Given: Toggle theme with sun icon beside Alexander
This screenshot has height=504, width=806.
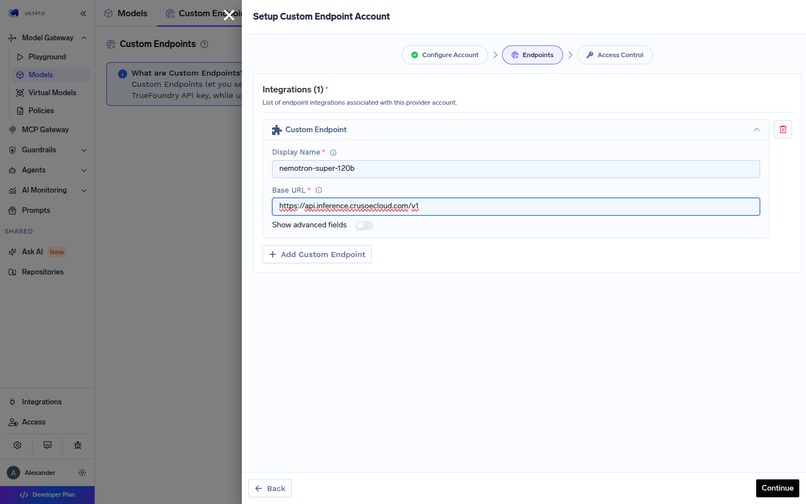Looking at the screenshot, I should point(82,473).
